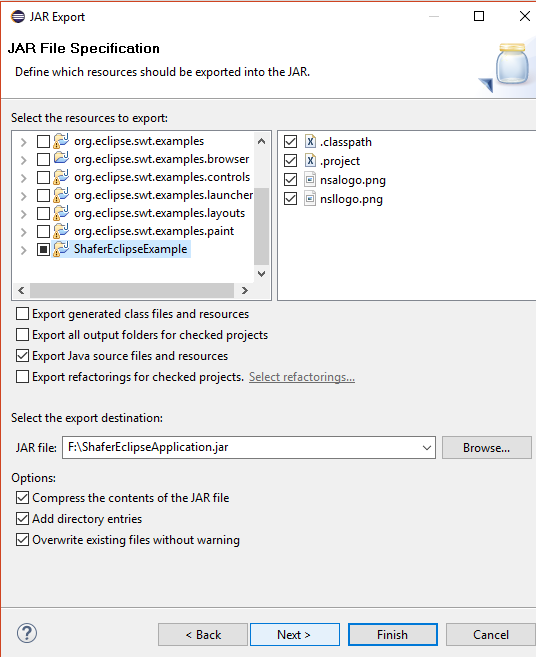Expand the org.eclipse.swt.examples.controls tree node
The height and width of the screenshot is (657, 536).
tap(23, 178)
